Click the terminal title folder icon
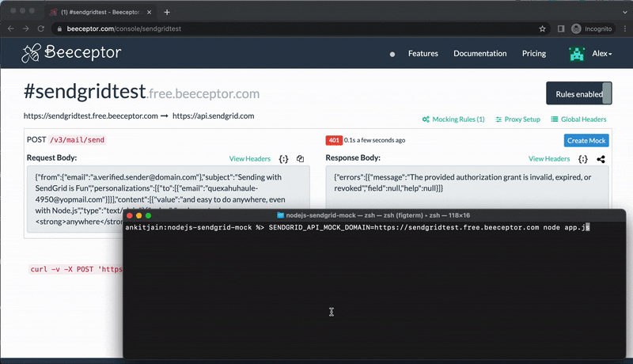 [x=281, y=215]
